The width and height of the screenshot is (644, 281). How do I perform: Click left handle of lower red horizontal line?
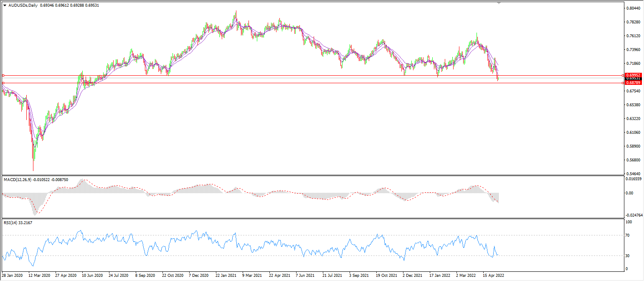click(3, 83)
